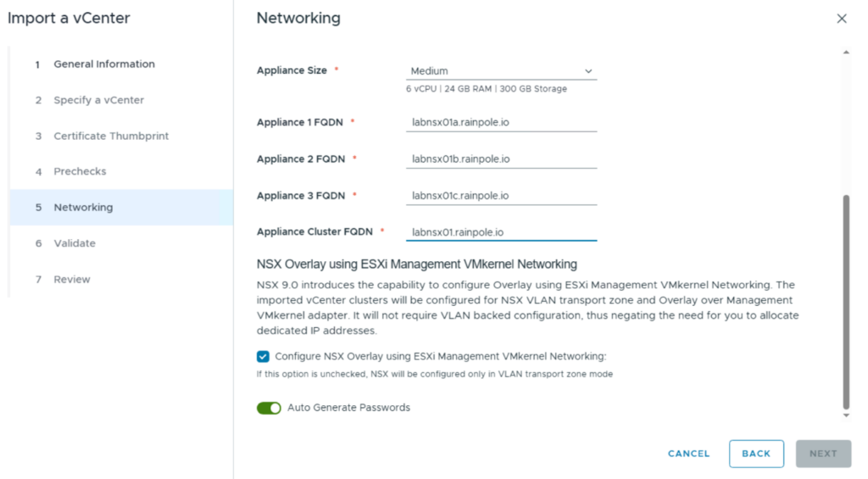Click the Next button

822,454
